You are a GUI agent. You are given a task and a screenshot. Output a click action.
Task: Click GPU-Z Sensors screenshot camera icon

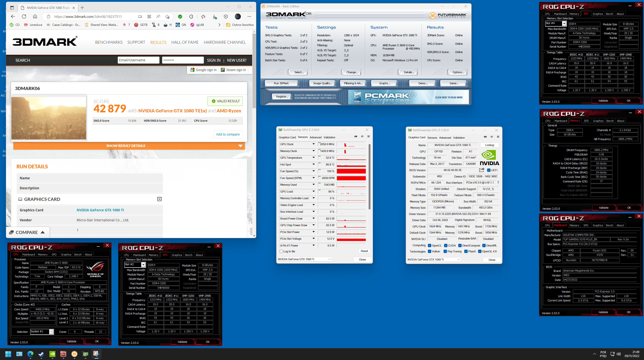356,136
